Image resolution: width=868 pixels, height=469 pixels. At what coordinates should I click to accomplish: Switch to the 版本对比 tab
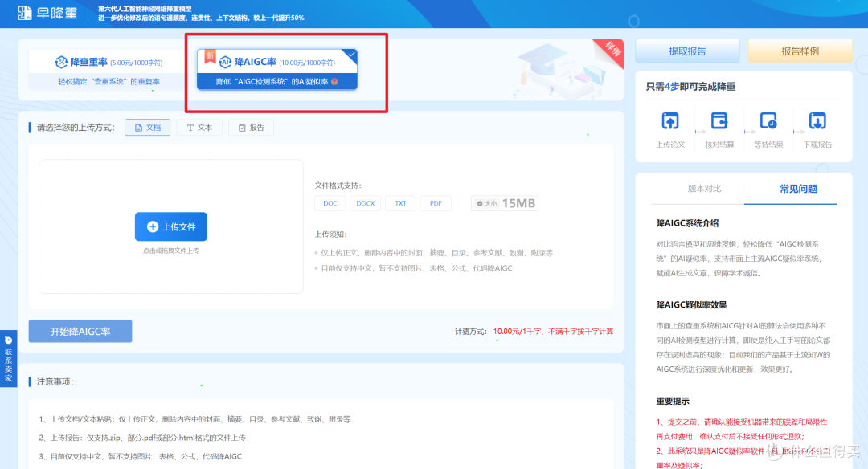coord(704,189)
